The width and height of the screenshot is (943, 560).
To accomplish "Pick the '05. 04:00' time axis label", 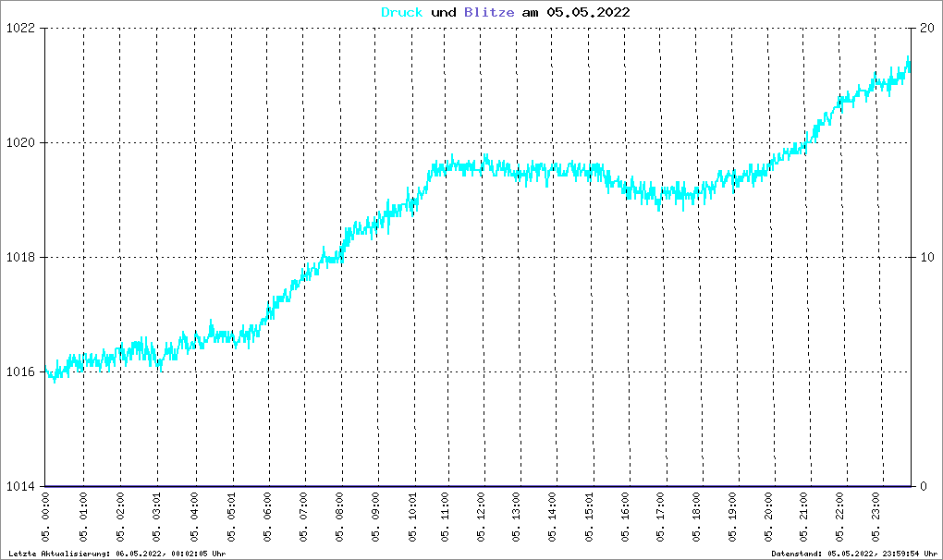I will click(x=195, y=517).
